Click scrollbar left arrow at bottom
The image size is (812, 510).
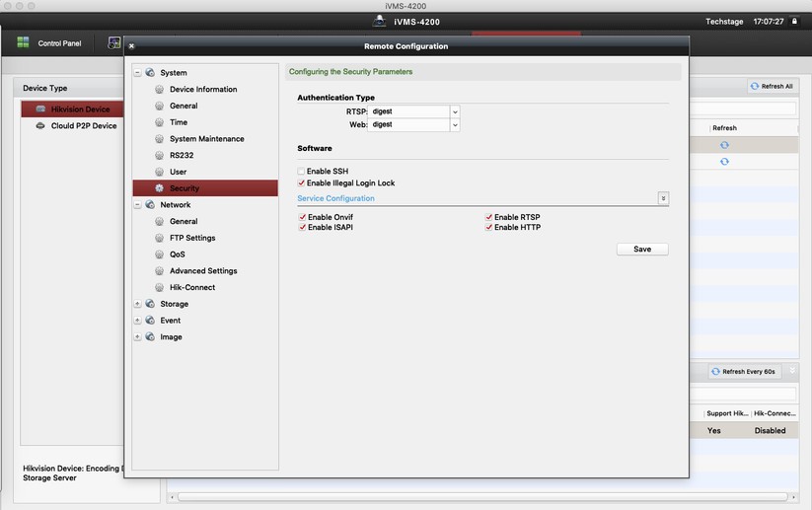coord(172,497)
